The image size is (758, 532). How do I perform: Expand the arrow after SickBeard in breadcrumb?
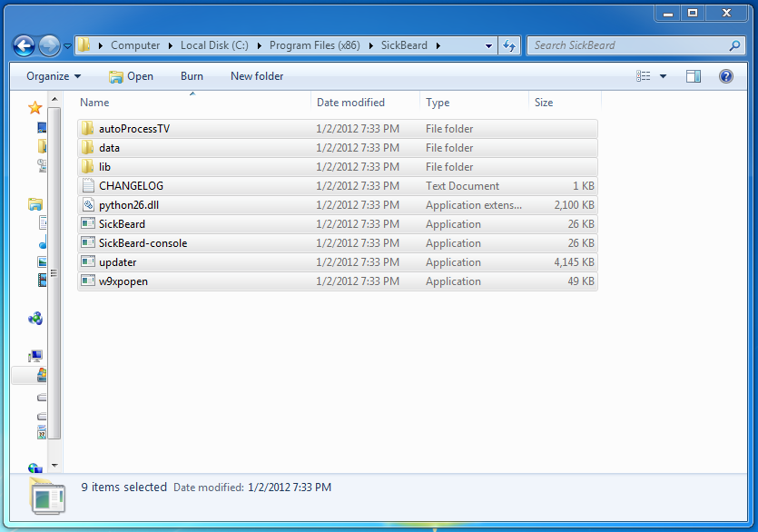pyautogui.click(x=438, y=45)
